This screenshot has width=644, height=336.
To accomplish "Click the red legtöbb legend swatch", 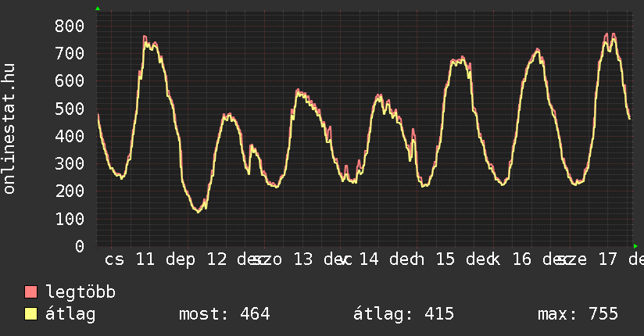I will pos(31,293).
